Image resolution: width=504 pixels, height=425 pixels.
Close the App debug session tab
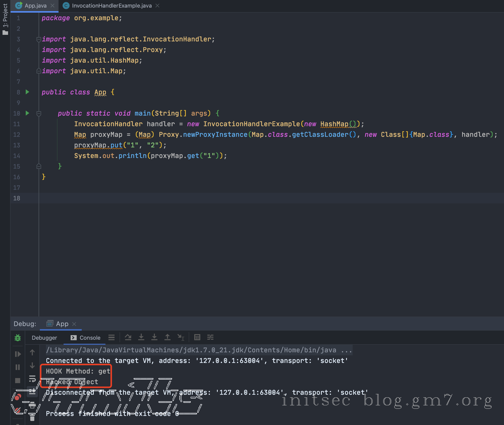[x=74, y=324]
